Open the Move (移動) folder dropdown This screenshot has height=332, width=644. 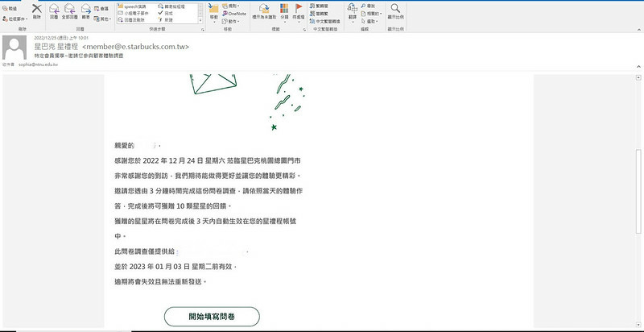click(213, 12)
